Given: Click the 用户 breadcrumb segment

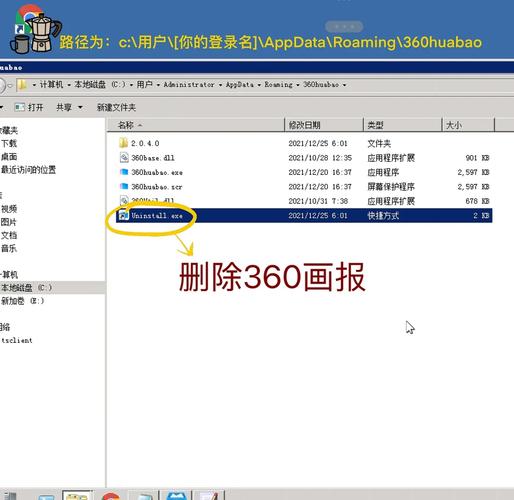Looking at the screenshot, I should (x=144, y=85).
